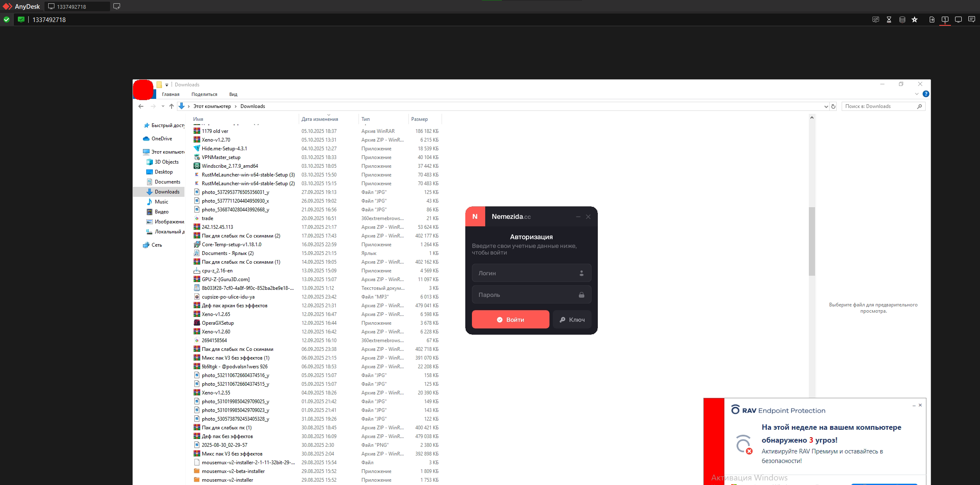
Task: Open AnyDesk file transfer icon
Action: coord(932,20)
